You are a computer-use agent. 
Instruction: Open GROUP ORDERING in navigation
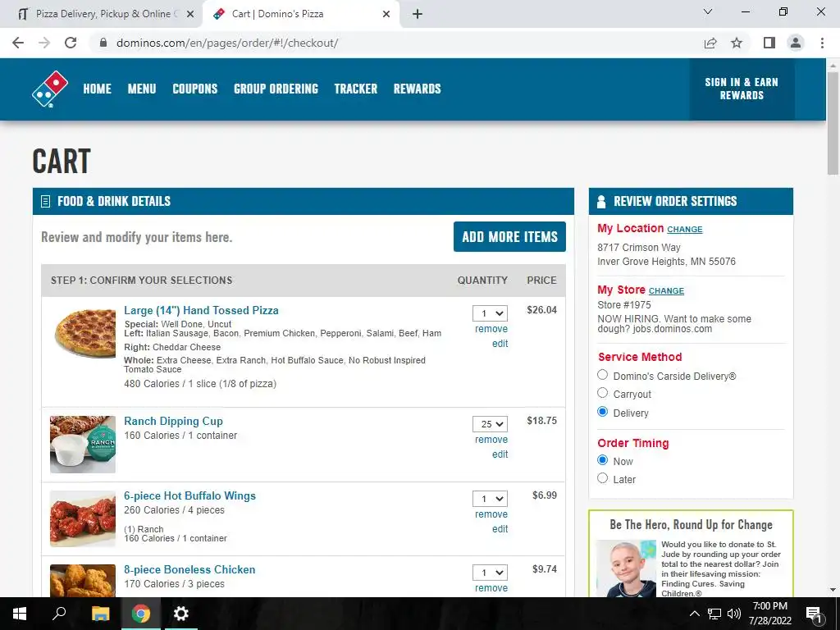(x=276, y=89)
